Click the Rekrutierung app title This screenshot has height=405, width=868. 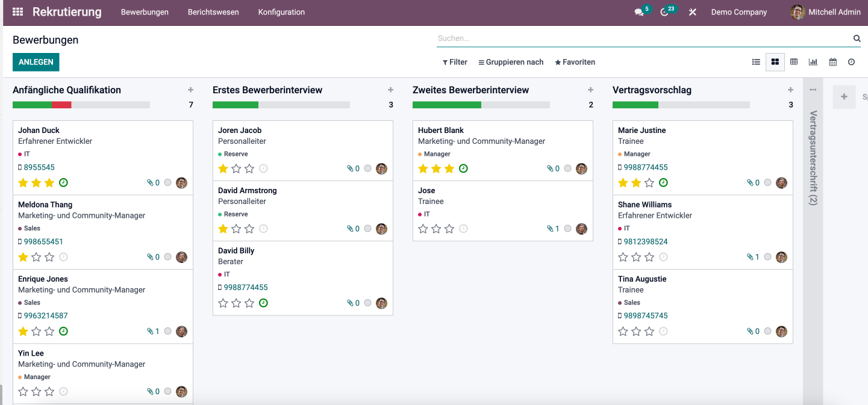(67, 12)
